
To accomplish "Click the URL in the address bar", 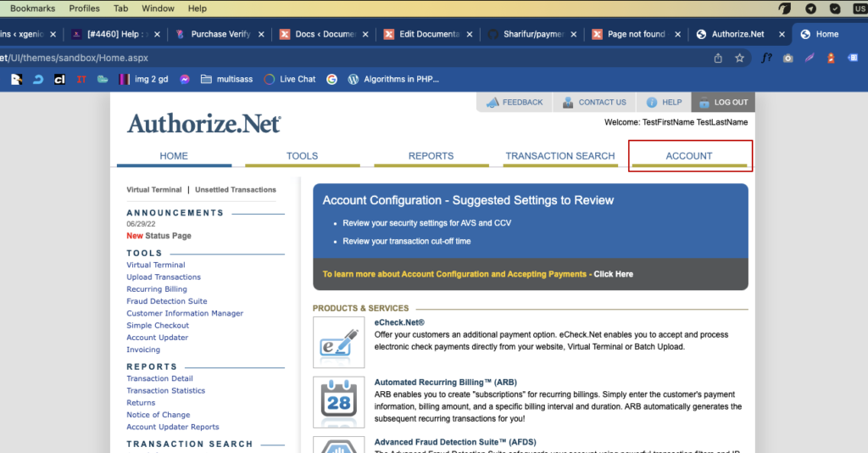I will tap(75, 59).
